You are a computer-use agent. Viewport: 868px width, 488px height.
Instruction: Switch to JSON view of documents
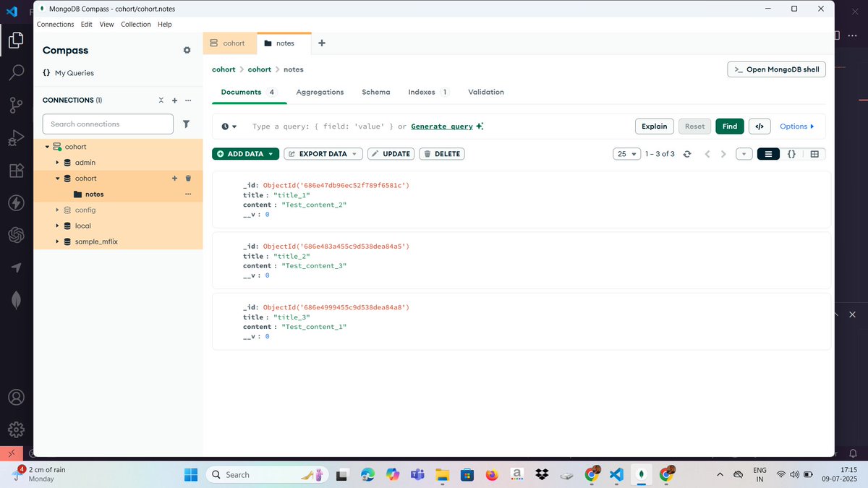(791, 154)
